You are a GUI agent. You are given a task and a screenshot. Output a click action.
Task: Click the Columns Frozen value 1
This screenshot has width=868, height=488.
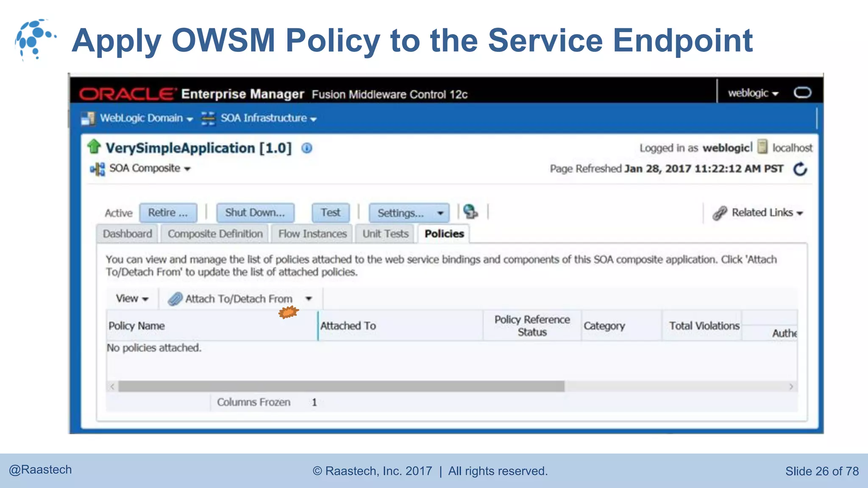coord(314,402)
